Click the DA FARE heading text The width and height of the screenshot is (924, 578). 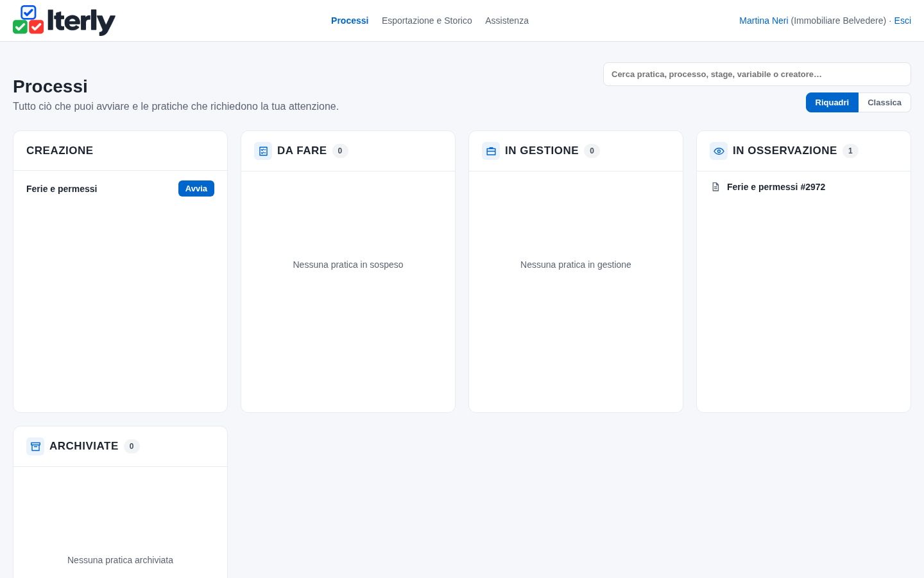302,150
